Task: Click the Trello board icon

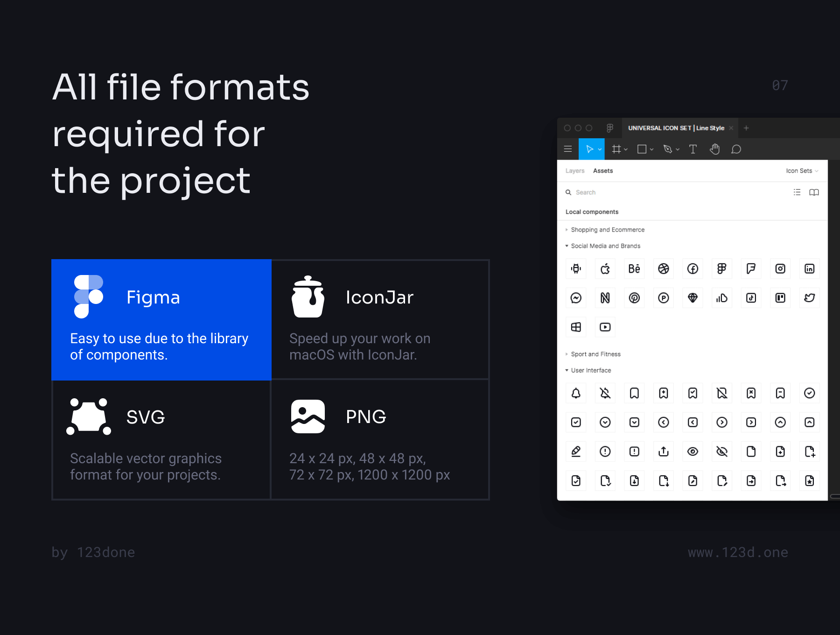Action: 780,298
